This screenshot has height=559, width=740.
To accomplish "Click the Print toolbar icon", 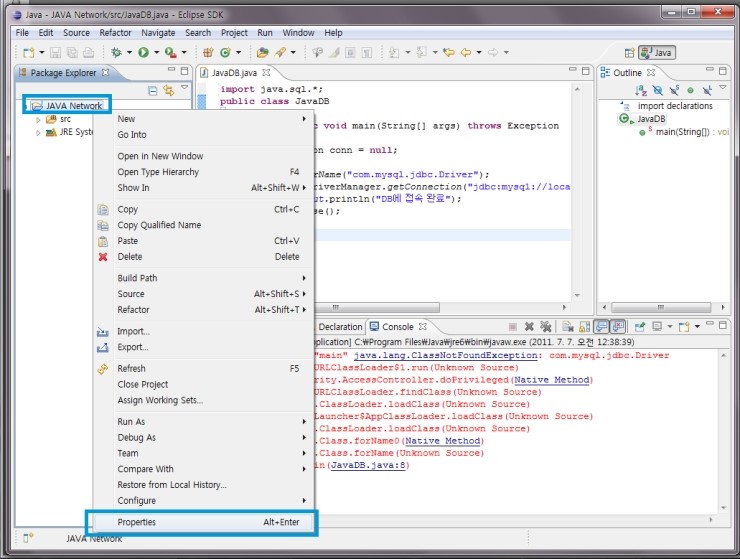I will 89,52.
